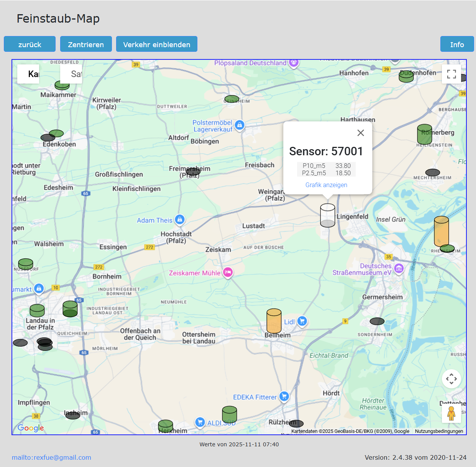Toggle traffic with Verkehr einblenden button
Image resolution: width=476 pixels, height=467 pixels.
coord(157,44)
